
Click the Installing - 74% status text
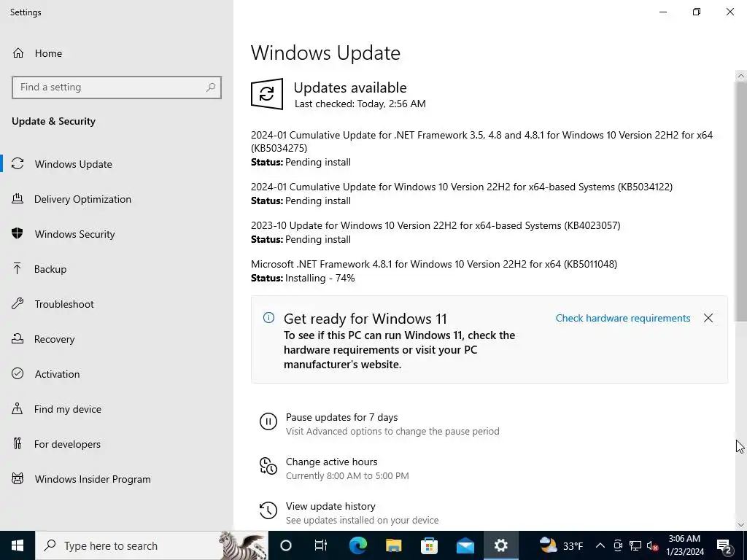click(x=320, y=278)
